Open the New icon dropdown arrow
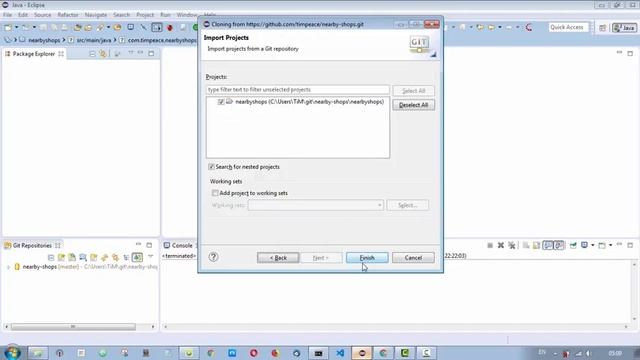Image resolution: width=640 pixels, height=360 pixels. coord(16,27)
